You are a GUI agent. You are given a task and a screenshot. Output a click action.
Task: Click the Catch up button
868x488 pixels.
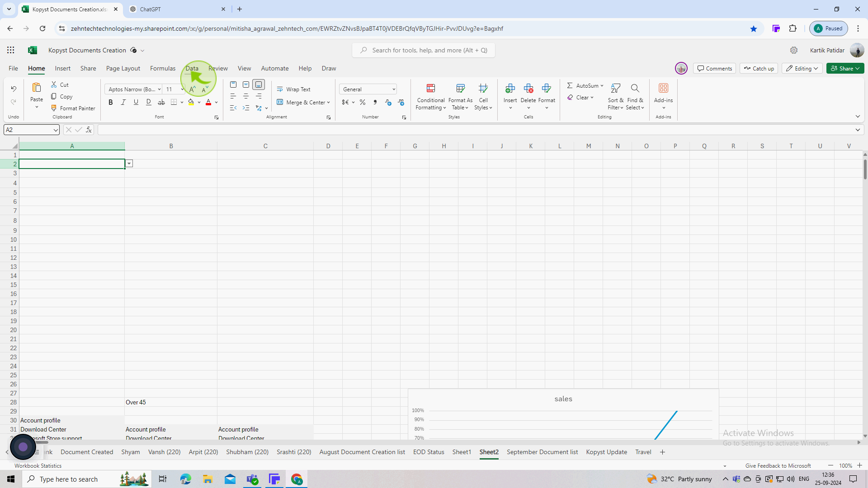click(759, 68)
